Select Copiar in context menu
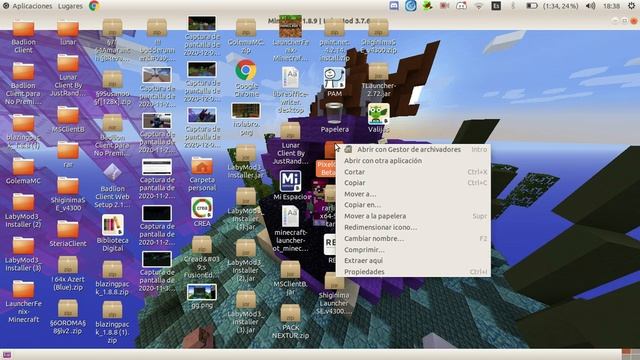This screenshot has height=360, width=640. 413,183
